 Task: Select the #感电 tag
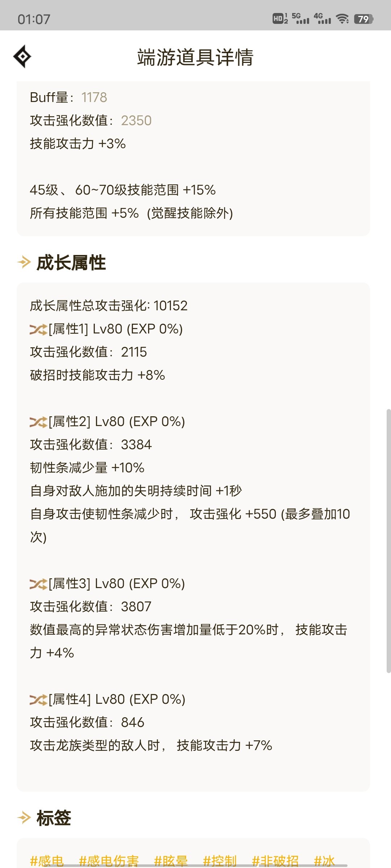[x=47, y=861]
